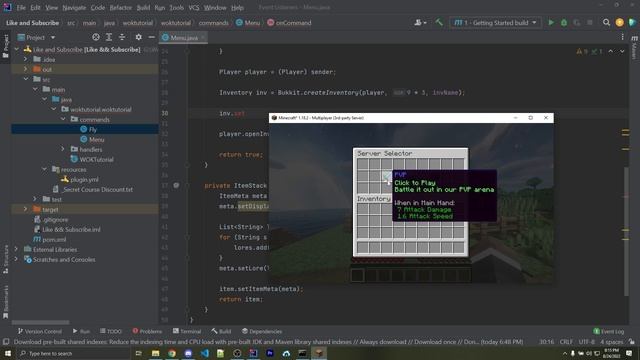Open Search Everywhere magnifier icon
The width and height of the screenshot is (640, 360).
pos(607,23)
